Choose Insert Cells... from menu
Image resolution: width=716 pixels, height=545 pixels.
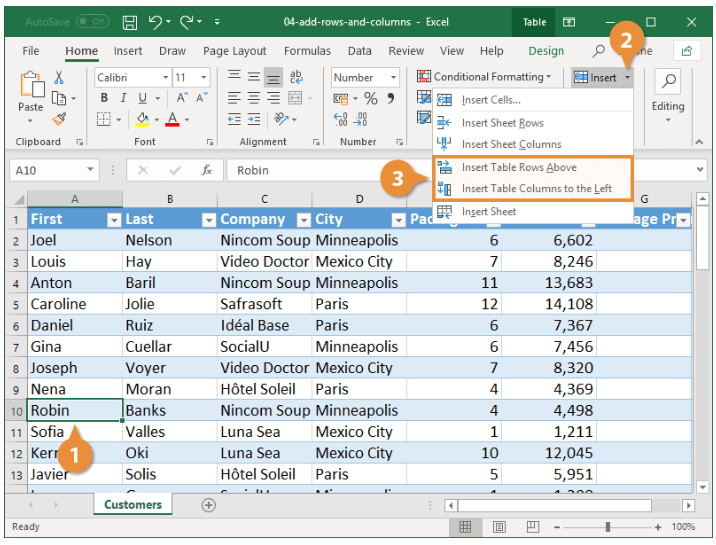coord(532,100)
